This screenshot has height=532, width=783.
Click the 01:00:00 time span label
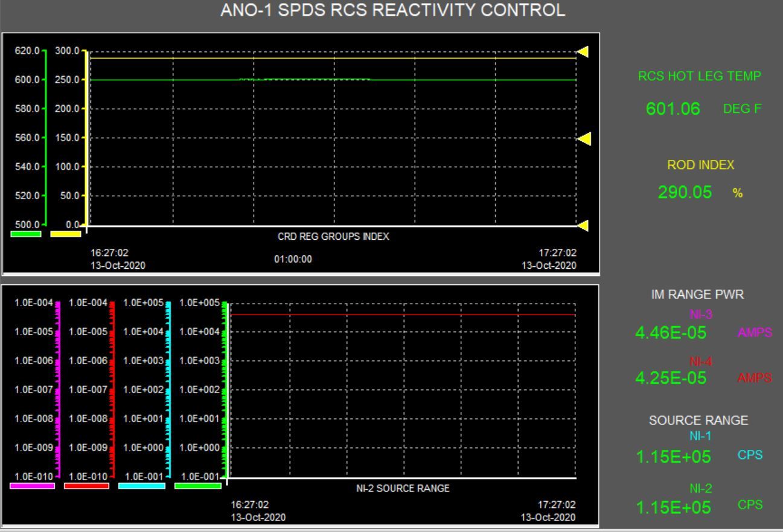(293, 259)
